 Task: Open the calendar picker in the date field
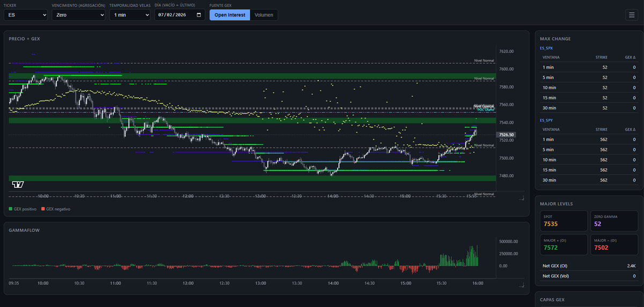pyautogui.click(x=199, y=15)
